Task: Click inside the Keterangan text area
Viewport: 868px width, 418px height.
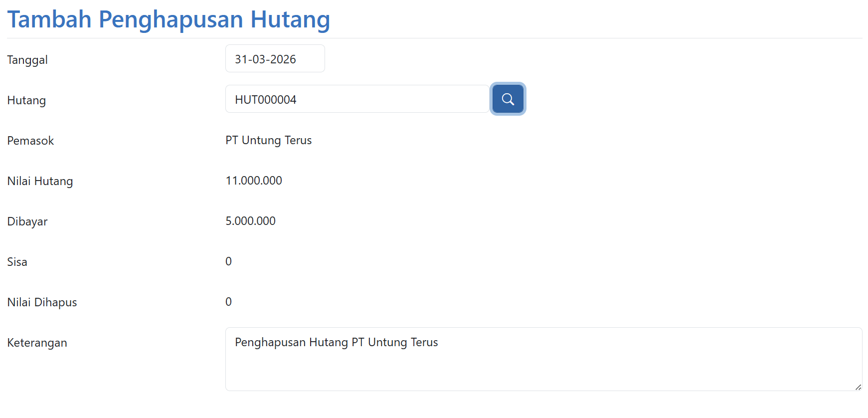Action: (x=543, y=359)
